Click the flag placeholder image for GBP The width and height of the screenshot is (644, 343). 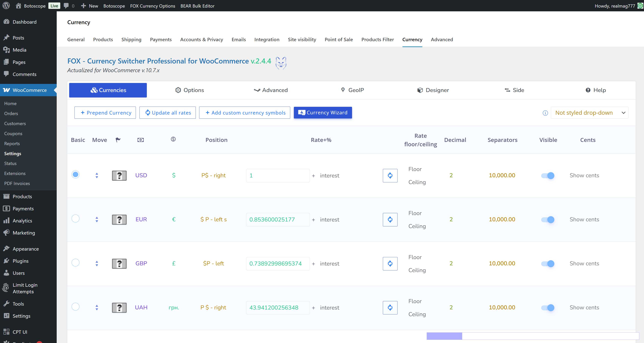click(x=119, y=263)
